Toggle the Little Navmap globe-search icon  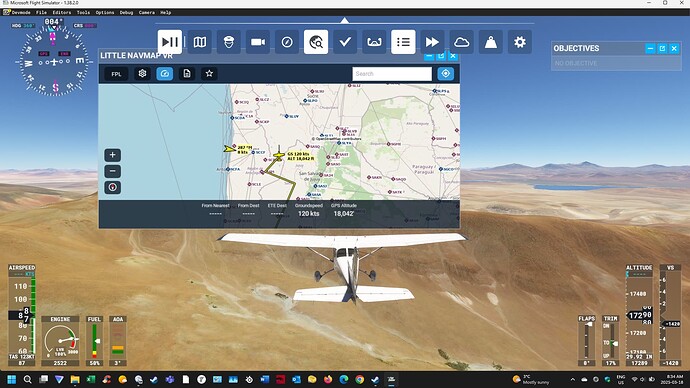[x=316, y=42]
